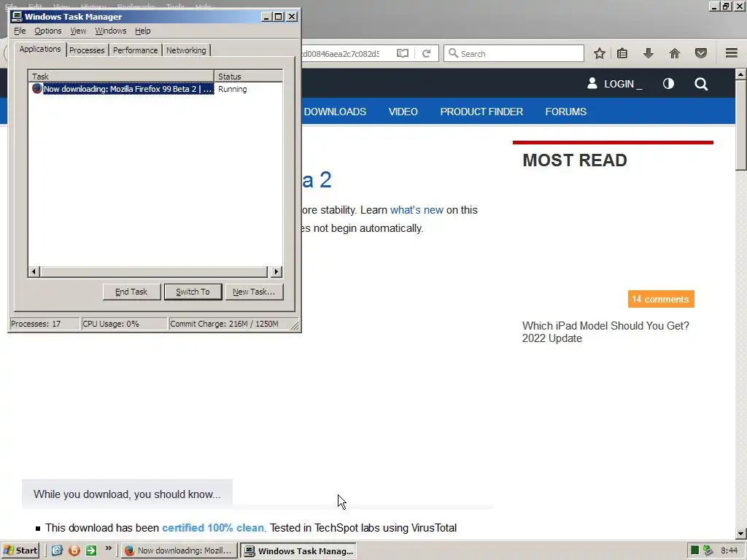Toggle TechSpot dark mode contrast icon
Viewport: 747px width, 560px height.
[668, 84]
